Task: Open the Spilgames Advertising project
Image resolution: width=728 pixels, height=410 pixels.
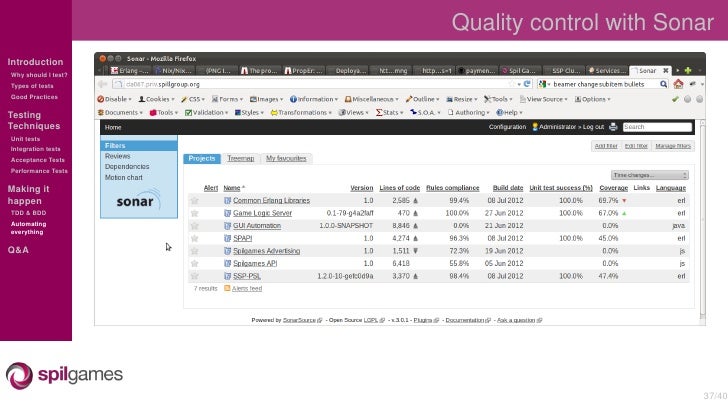Action: tap(266, 251)
